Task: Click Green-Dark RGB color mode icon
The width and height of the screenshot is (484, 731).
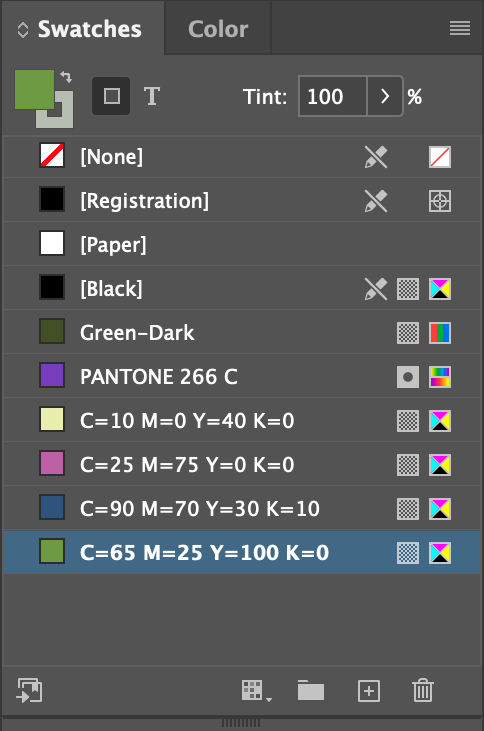Action: [440, 333]
